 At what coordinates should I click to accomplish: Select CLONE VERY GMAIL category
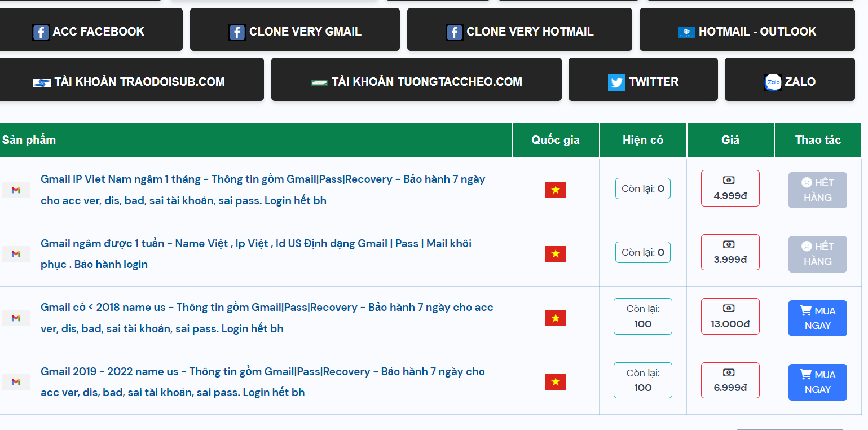tap(295, 29)
